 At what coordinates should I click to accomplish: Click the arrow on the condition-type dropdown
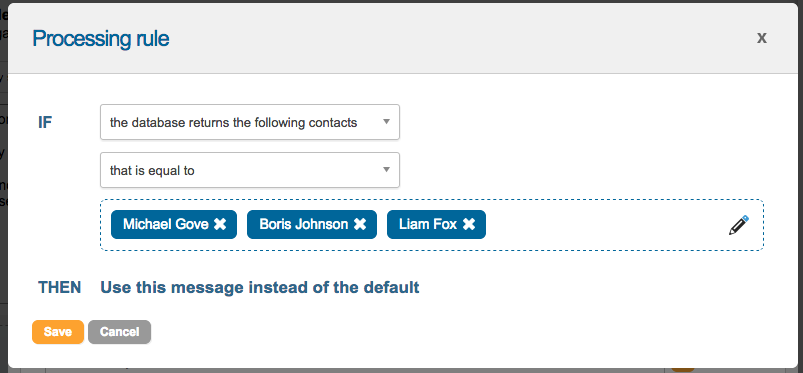tap(387, 122)
